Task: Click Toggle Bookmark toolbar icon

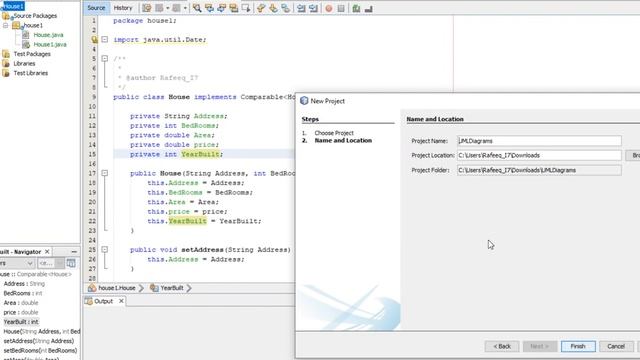Action: [x=286, y=8]
